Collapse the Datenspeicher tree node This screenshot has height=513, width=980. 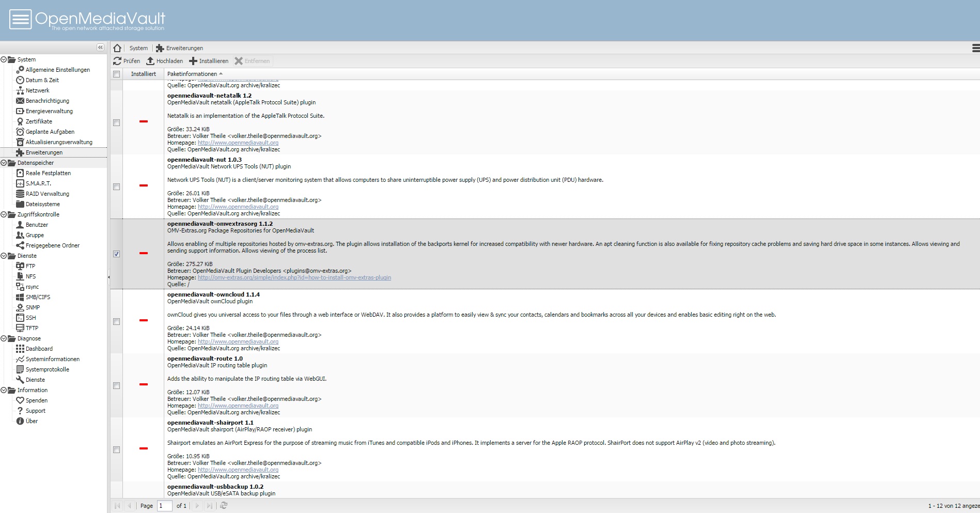click(4, 163)
